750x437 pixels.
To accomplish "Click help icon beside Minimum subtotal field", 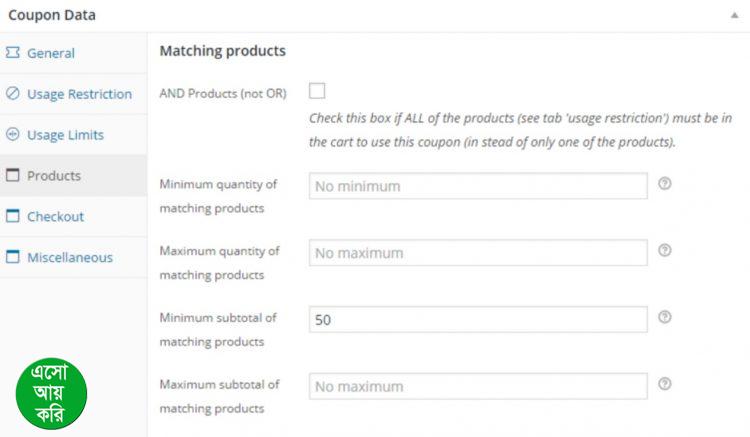I will pyautogui.click(x=665, y=317).
